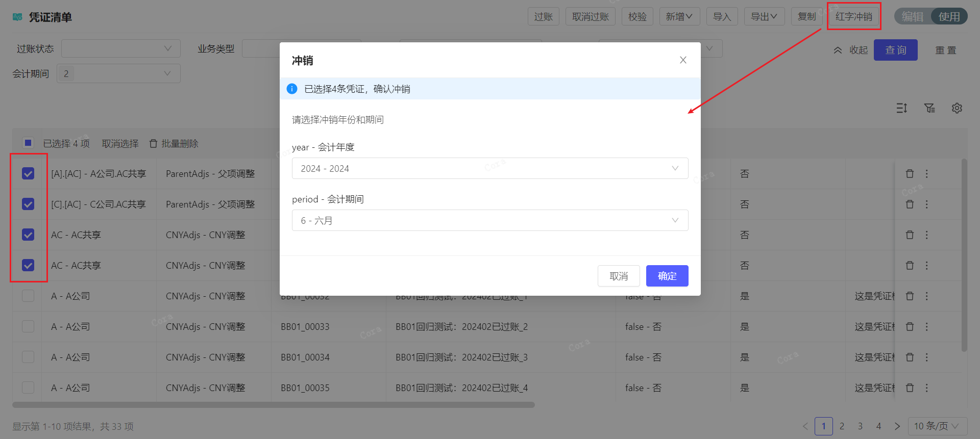The image size is (980, 439).
Task: Click 取消 button in dialog
Action: (619, 276)
